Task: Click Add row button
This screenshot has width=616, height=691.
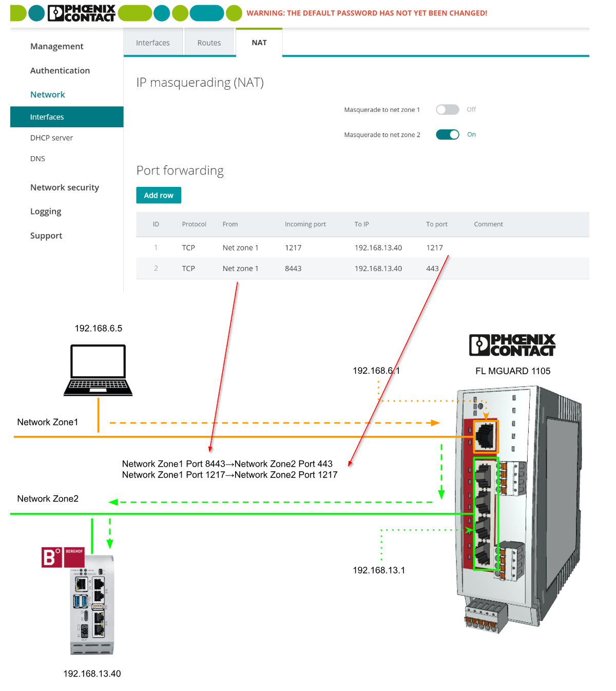Action: coord(159,195)
